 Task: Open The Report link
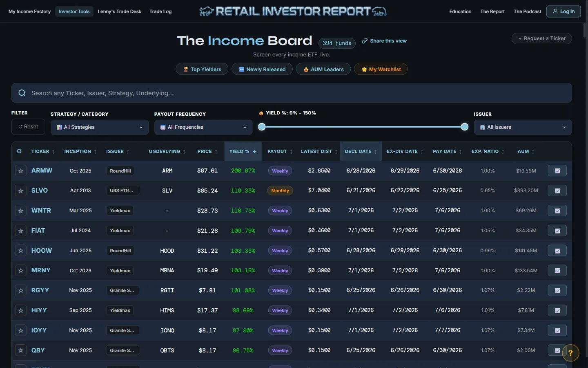coord(492,11)
